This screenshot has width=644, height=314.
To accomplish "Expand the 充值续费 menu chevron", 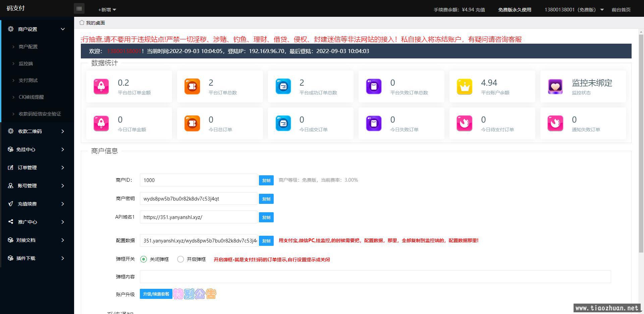I will tap(63, 204).
